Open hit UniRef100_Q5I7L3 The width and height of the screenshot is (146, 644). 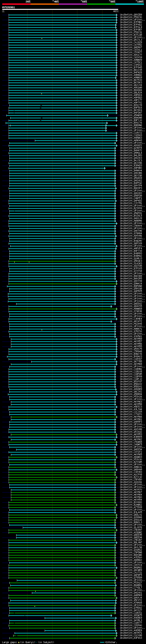(131, 40)
